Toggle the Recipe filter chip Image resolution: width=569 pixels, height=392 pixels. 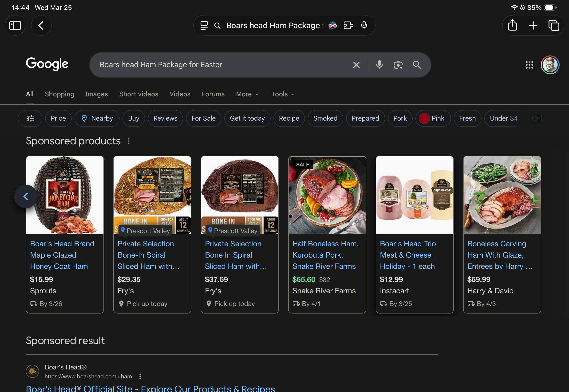click(289, 118)
